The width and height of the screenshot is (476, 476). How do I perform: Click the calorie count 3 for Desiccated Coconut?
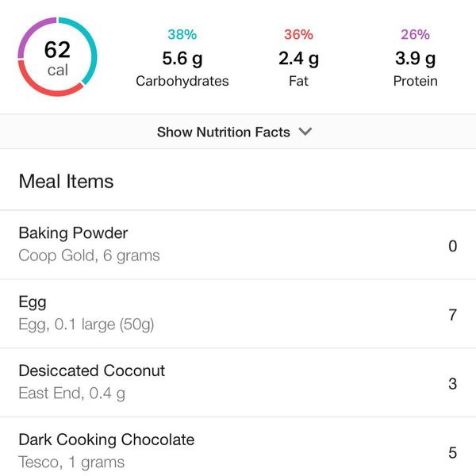pyautogui.click(x=452, y=384)
